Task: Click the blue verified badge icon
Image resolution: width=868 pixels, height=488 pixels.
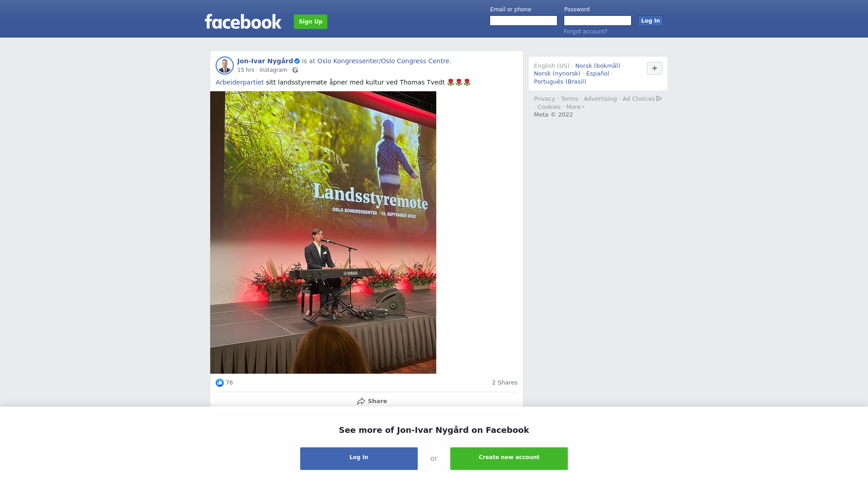Action: point(297,61)
